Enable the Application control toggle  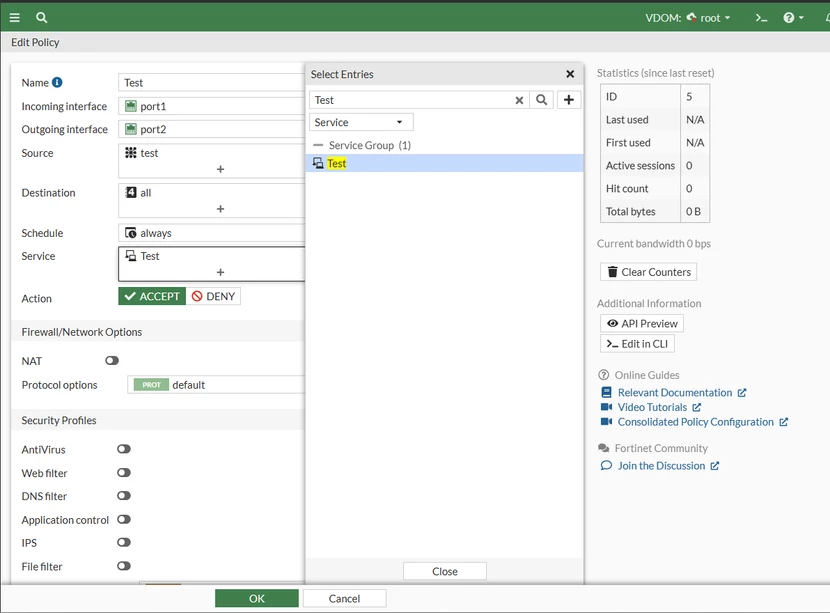coord(124,519)
